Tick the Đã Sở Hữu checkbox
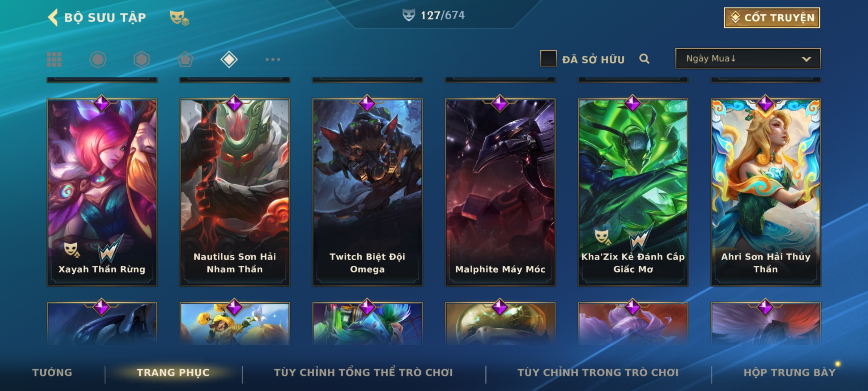This screenshot has width=868, height=391. [x=548, y=59]
